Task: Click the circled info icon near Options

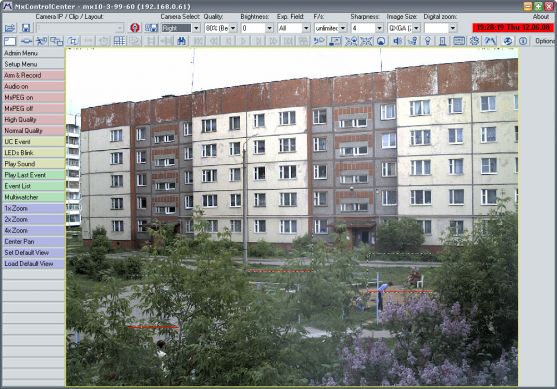Action: [523, 41]
